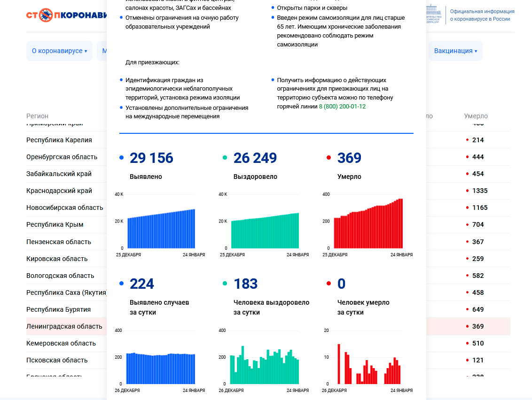The image size is (532, 400).
Task: Click the red dot beside 369 total deaths
Action: tap(329, 158)
